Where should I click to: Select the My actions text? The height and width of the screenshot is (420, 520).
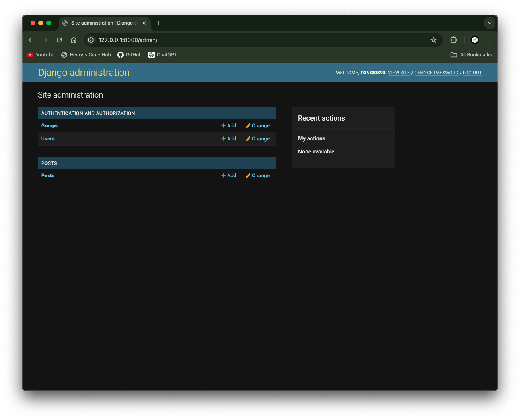click(312, 138)
